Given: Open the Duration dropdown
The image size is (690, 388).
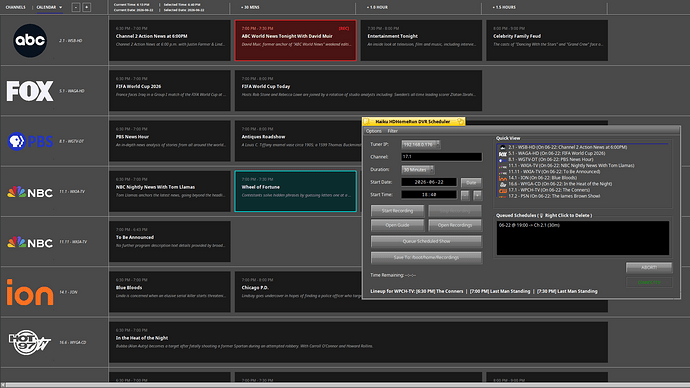Looking at the screenshot, I should (x=418, y=169).
